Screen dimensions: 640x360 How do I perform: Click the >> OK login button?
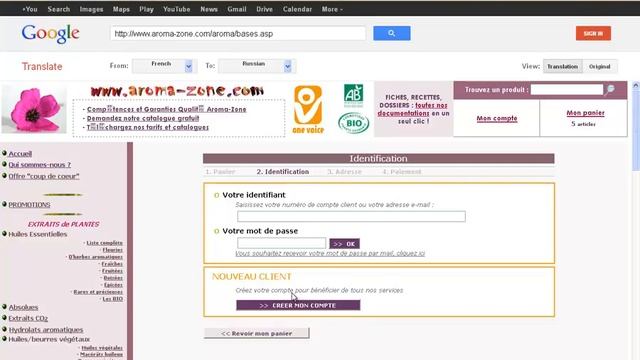click(344, 244)
